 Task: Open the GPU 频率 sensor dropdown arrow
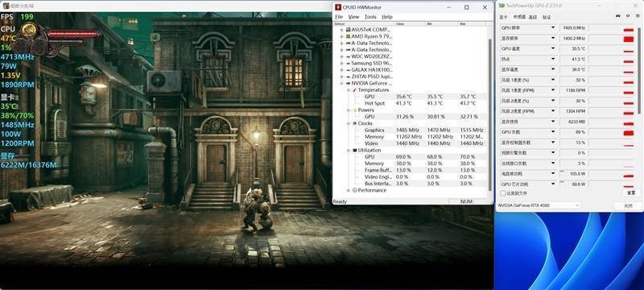pos(553,28)
